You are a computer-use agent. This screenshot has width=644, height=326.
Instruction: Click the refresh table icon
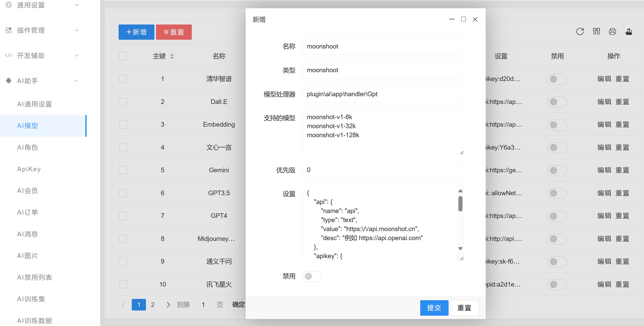click(x=580, y=31)
